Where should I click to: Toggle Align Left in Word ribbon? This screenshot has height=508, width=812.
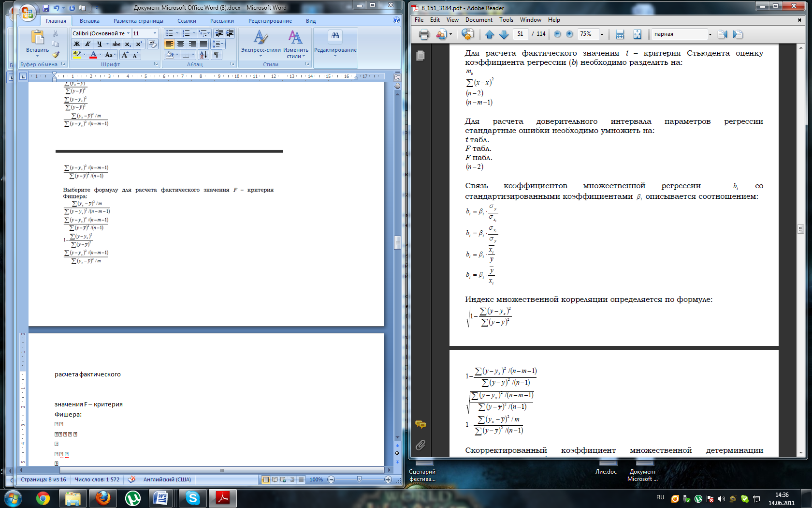click(169, 44)
